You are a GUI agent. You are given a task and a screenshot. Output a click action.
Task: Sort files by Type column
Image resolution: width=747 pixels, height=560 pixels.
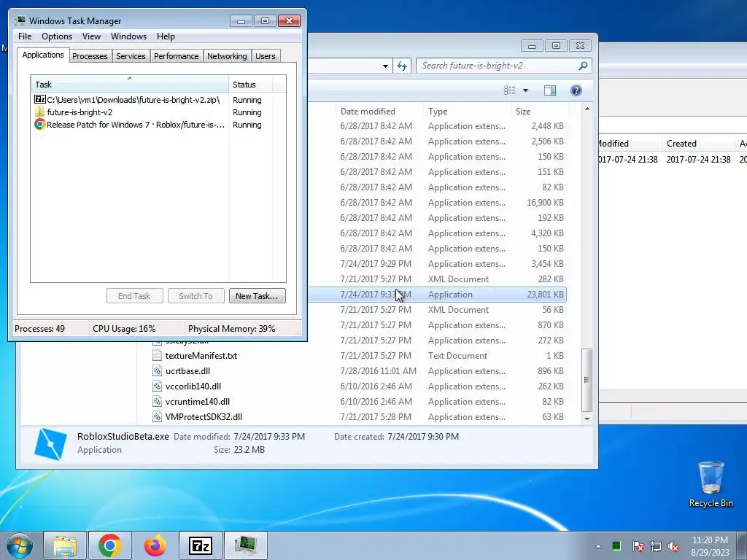coord(467,112)
